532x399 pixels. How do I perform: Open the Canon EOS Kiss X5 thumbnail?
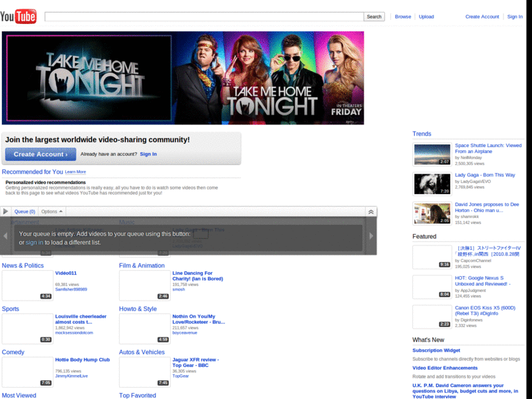point(432,317)
